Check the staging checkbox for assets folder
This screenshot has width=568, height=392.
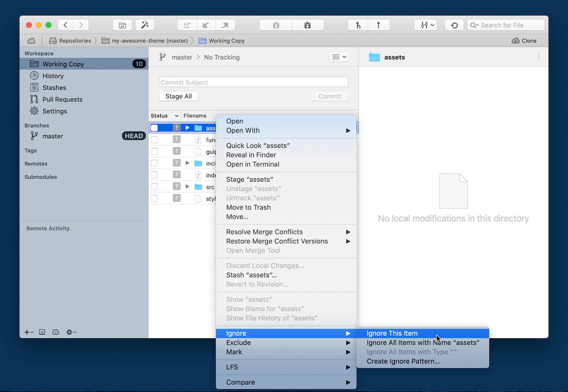(x=154, y=128)
